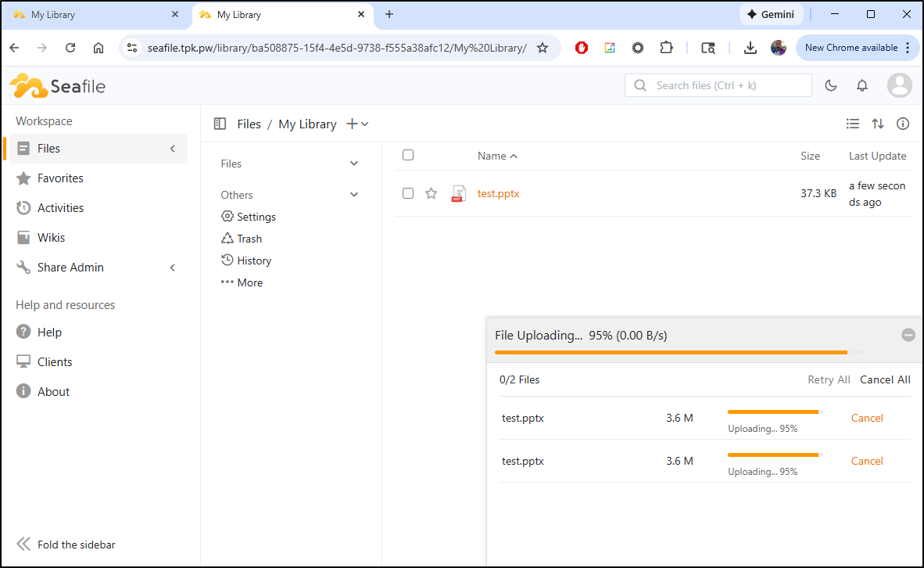Toggle dark mode moon icon
The width and height of the screenshot is (924, 568).
(x=831, y=85)
